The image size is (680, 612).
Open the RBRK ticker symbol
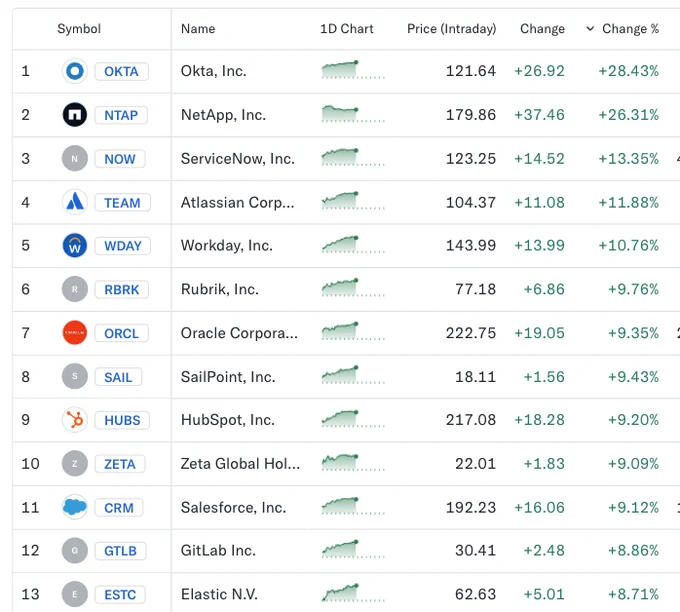pyautogui.click(x=121, y=289)
